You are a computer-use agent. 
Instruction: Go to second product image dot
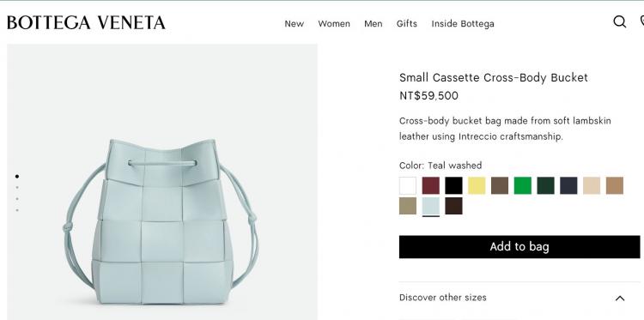pyautogui.click(x=17, y=188)
